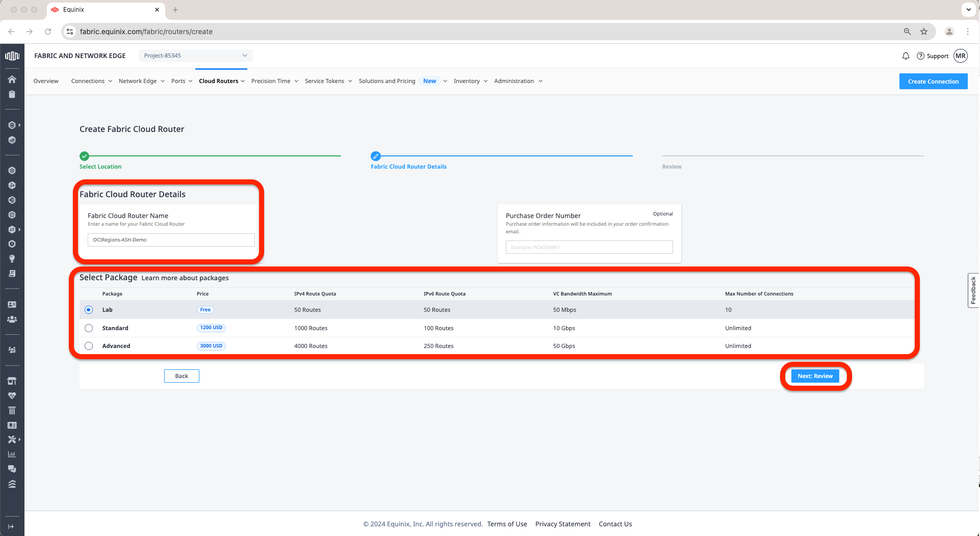
Task: Click the lightbulb icon in sidebar
Action: coord(12,259)
